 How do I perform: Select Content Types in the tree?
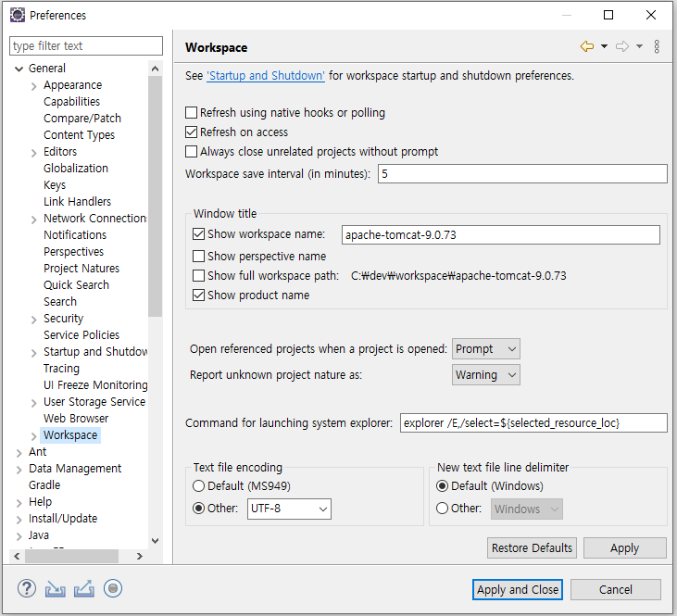(79, 135)
